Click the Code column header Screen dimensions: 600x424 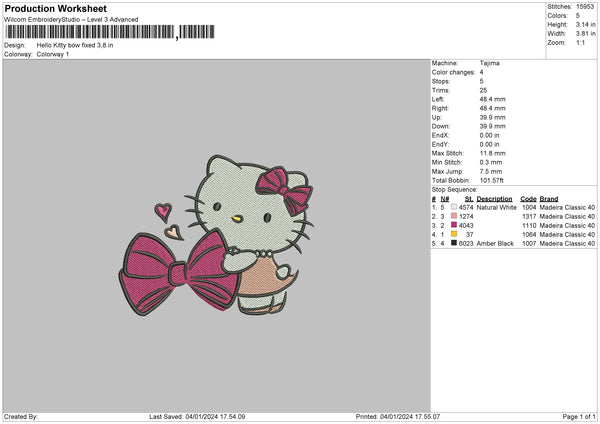pos(528,198)
